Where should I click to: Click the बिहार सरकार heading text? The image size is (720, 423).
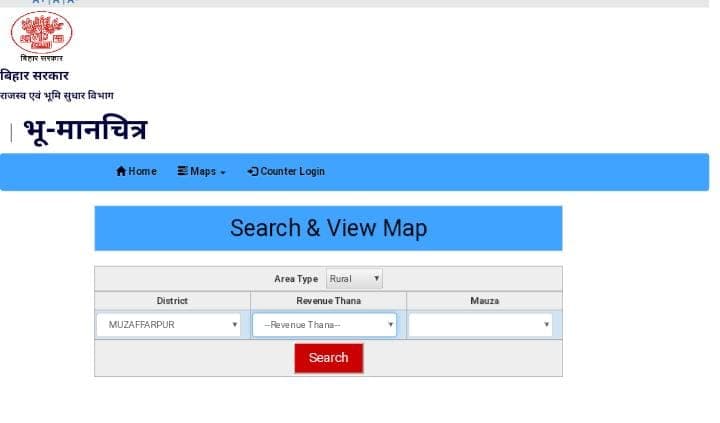coord(35,76)
